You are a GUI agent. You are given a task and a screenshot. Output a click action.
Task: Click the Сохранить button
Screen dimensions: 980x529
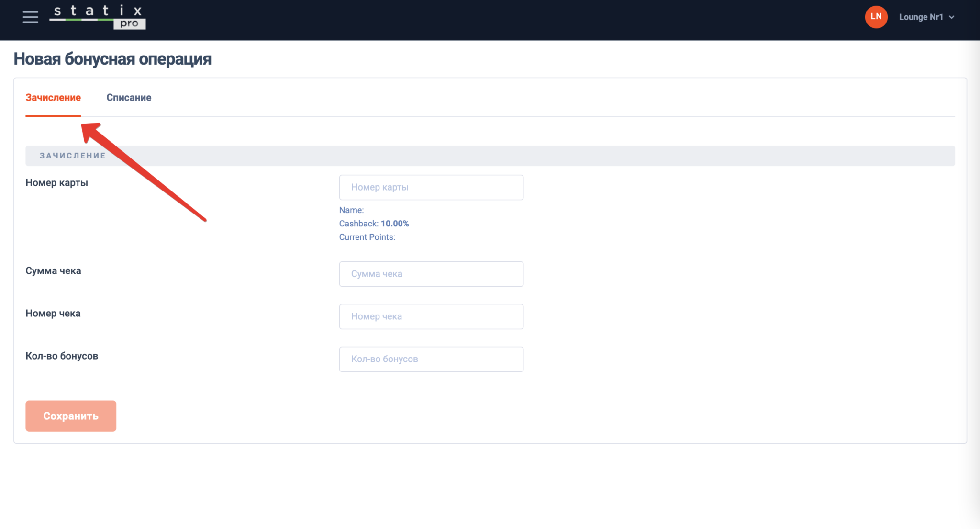[x=71, y=416]
